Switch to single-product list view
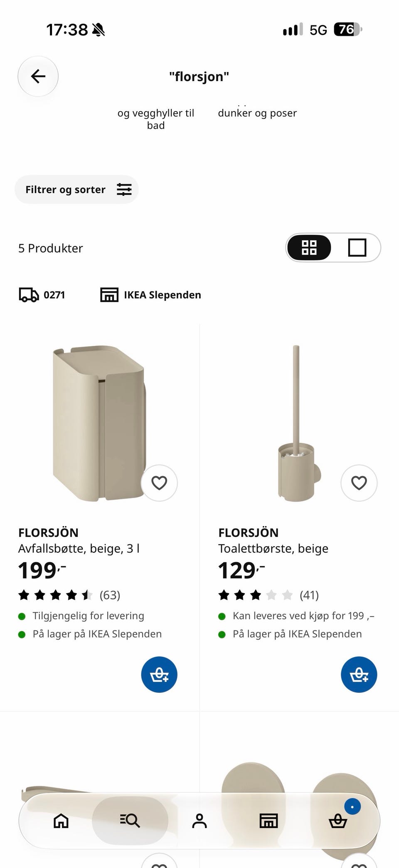The image size is (399, 868). 357,248
